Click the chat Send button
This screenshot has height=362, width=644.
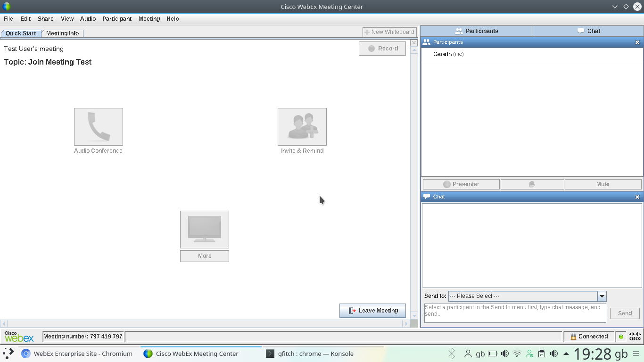625,313
